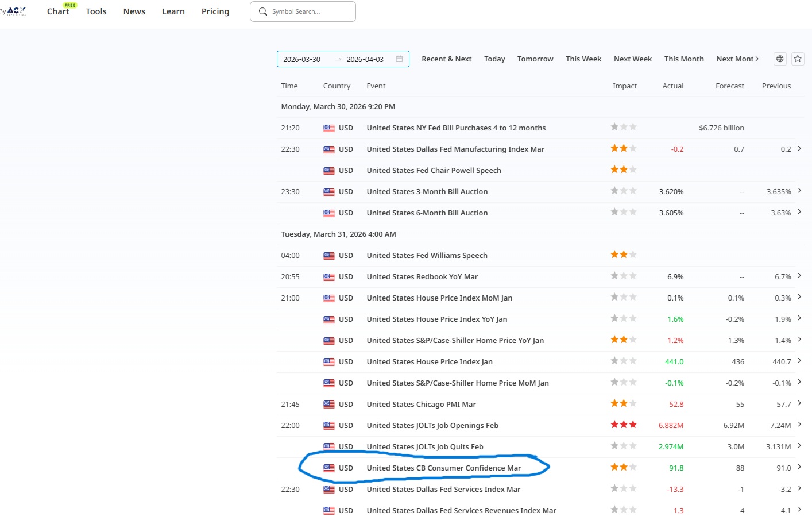Open the Pricing page link
Viewport: 812px width, 520px height.
215,11
